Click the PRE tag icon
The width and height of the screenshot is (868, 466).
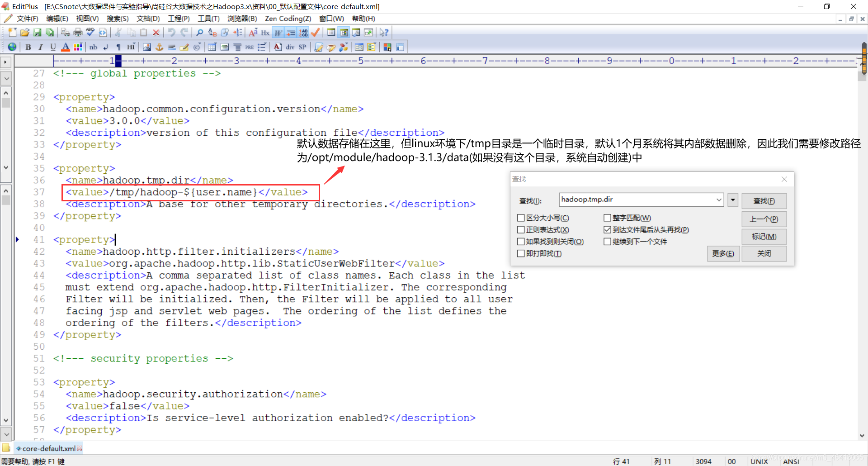pos(250,47)
